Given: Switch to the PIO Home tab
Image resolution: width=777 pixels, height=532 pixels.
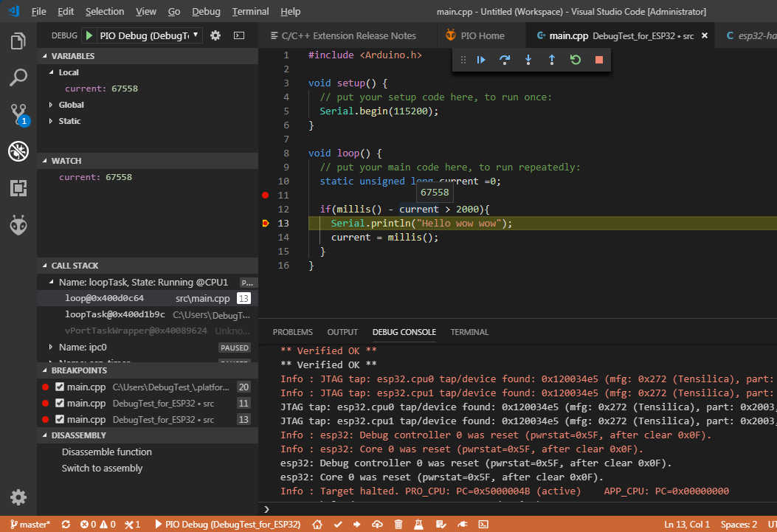Looking at the screenshot, I should point(475,35).
